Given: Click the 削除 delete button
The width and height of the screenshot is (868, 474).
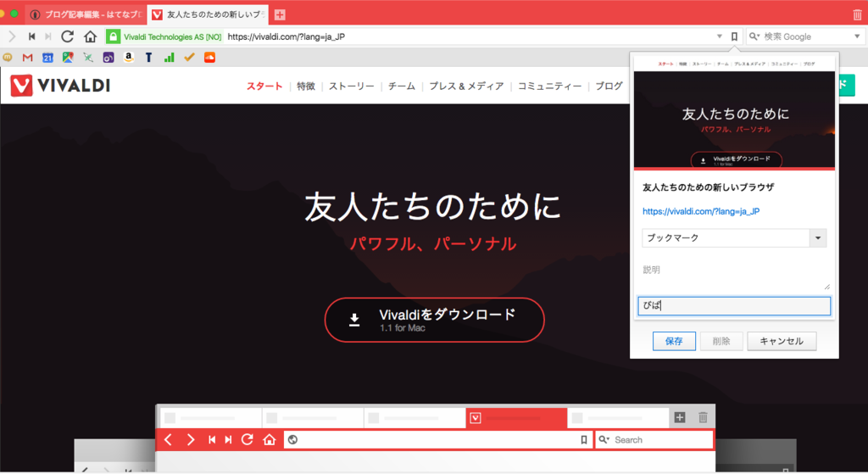Looking at the screenshot, I should tap(721, 341).
